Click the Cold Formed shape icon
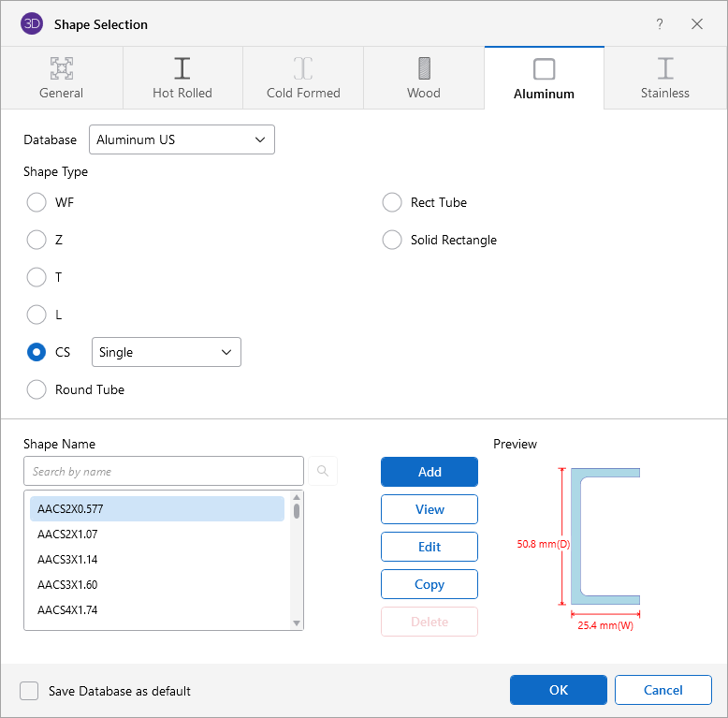 click(x=303, y=68)
